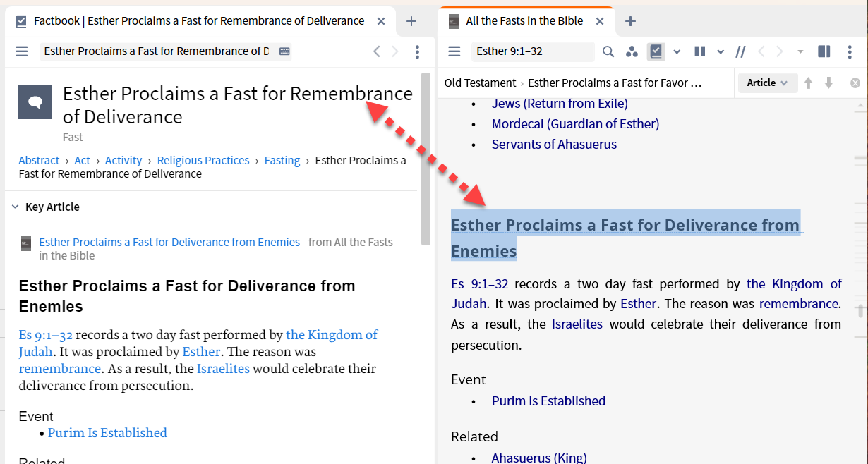This screenshot has height=464, width=868.
Task: Click the Factbook panel vertical scrollbar thumb
Action: point(426,159)
